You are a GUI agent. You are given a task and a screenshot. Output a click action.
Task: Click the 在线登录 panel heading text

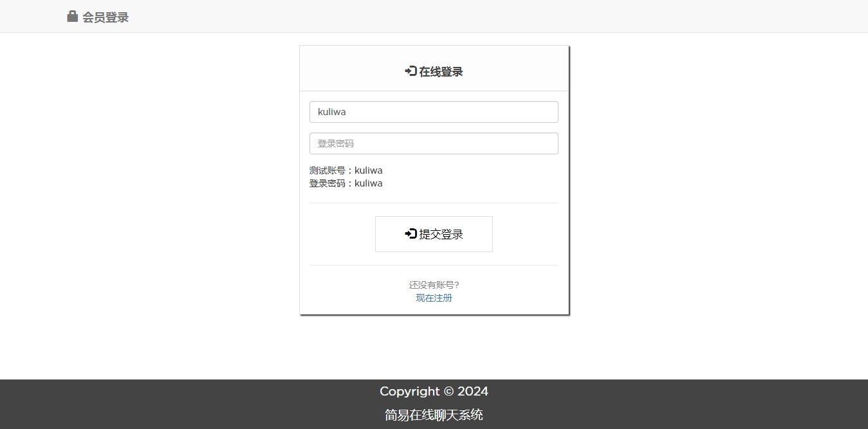[441, 72]
